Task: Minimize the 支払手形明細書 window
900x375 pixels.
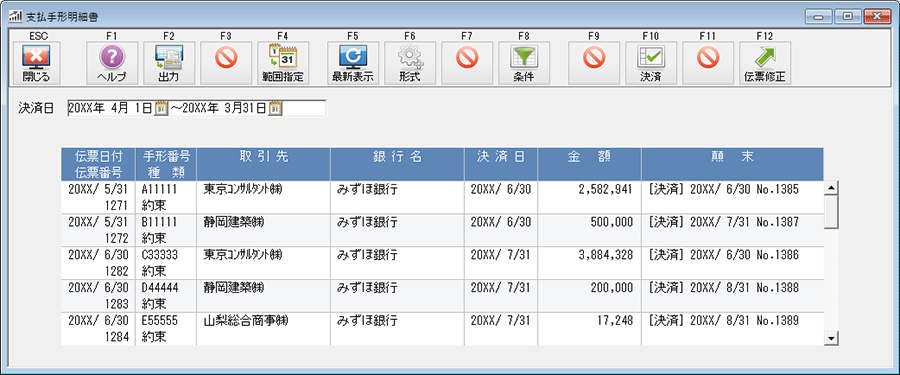Action: tap(818, 16)
